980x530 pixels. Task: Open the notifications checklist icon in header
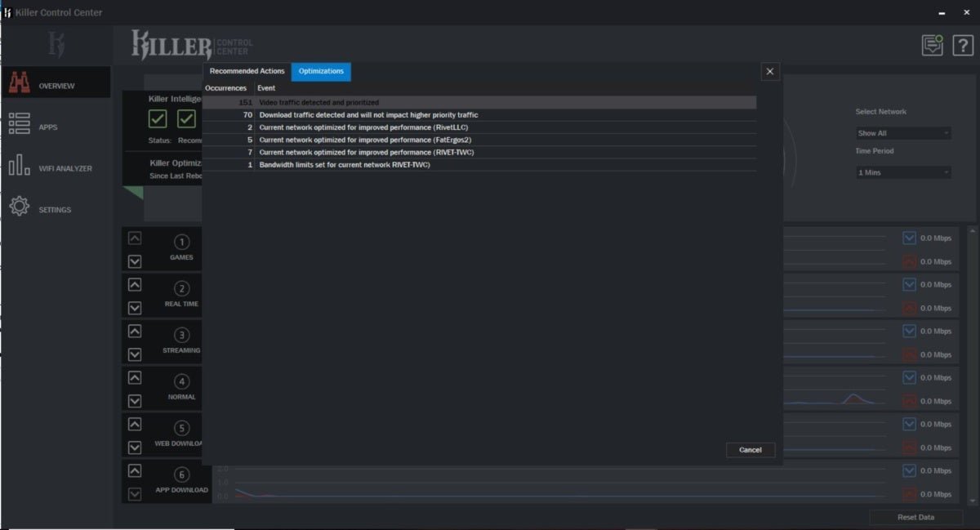pos(932,45)
